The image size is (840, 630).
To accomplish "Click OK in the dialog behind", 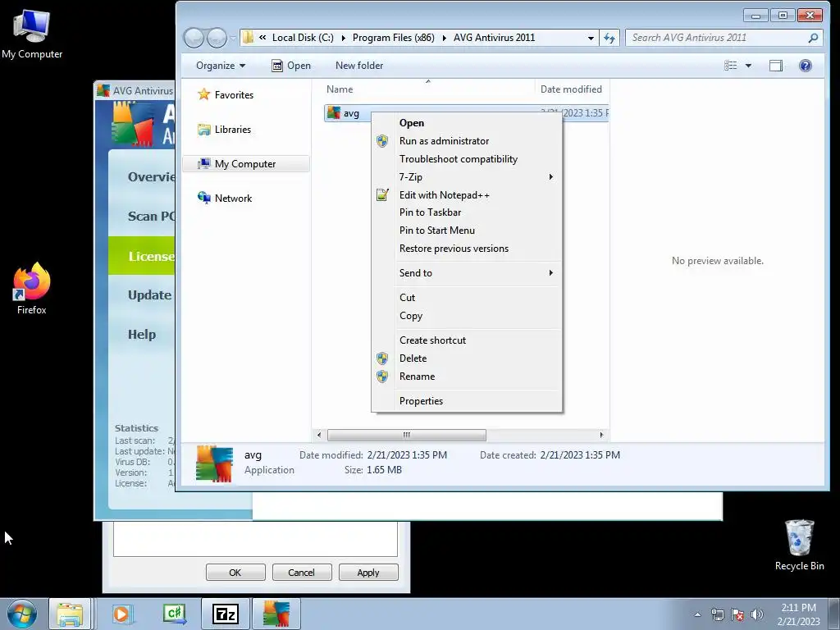I will click(235, 572).
